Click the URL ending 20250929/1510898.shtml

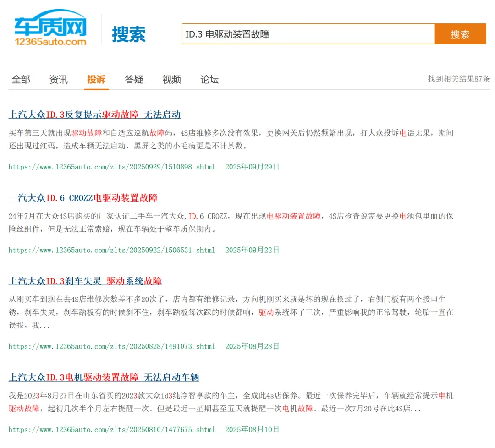[112, 167]
